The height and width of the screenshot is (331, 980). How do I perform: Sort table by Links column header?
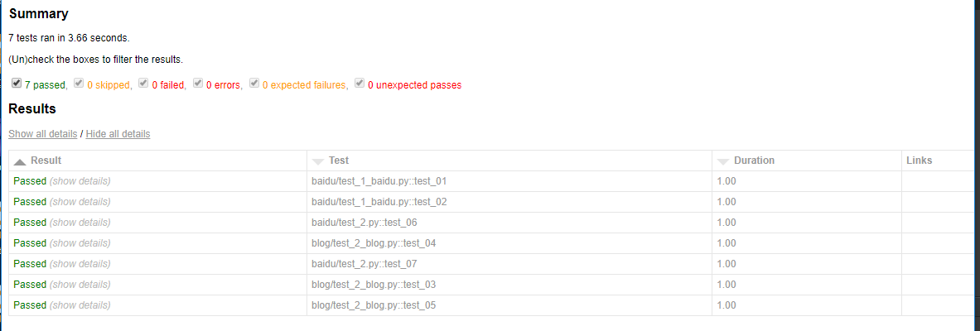[919, 161]
